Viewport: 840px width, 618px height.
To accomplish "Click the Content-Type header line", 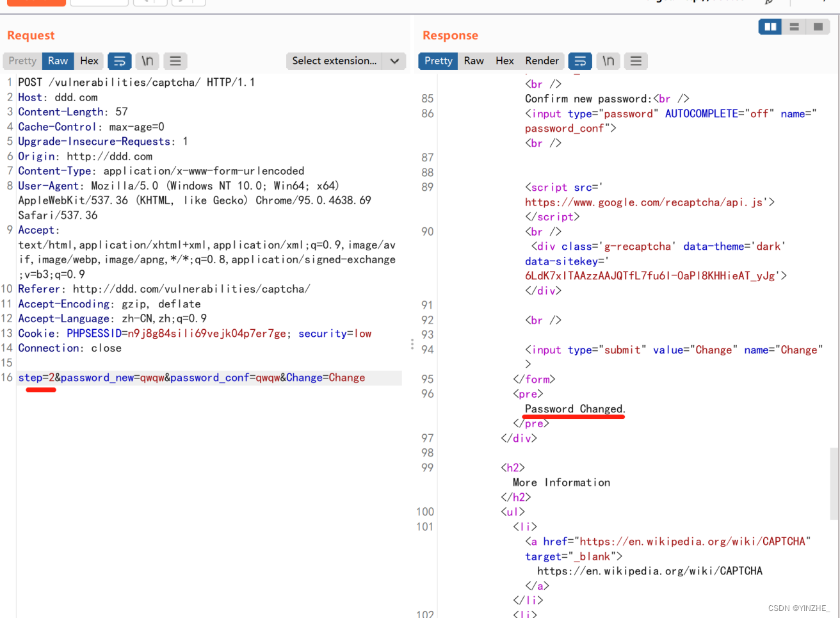I will tap(161, 171).
